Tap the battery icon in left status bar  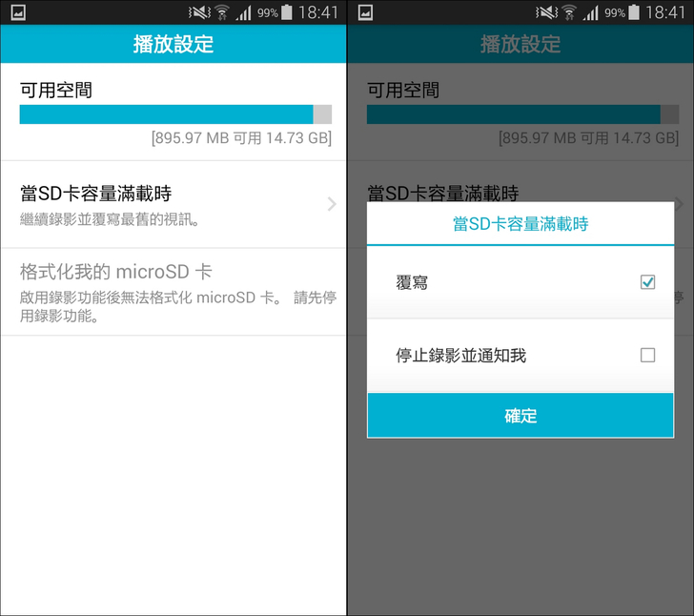pos(287,12)
